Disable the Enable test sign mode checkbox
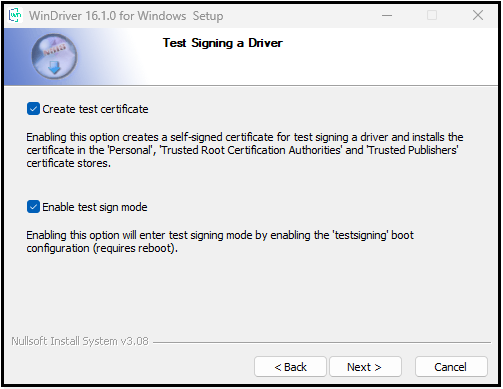Image resolution: width=503 pixels, height=389 pixels. pos(33,207)
